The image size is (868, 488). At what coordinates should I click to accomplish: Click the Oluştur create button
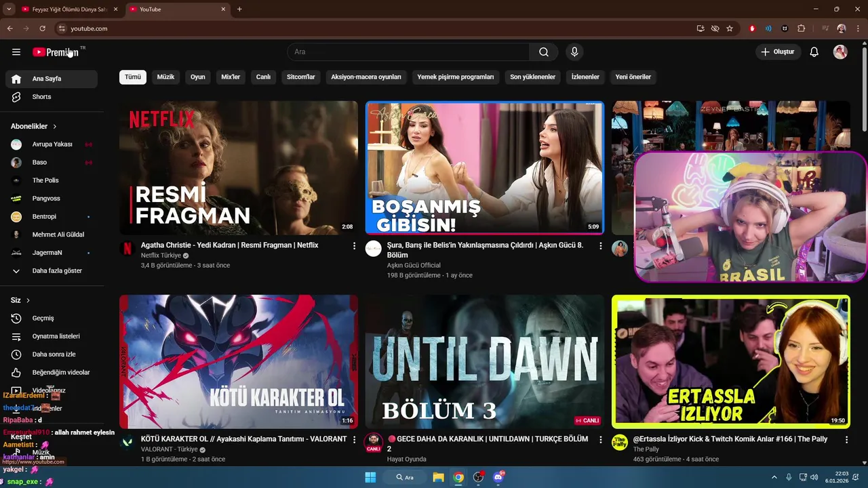point(778,52)
